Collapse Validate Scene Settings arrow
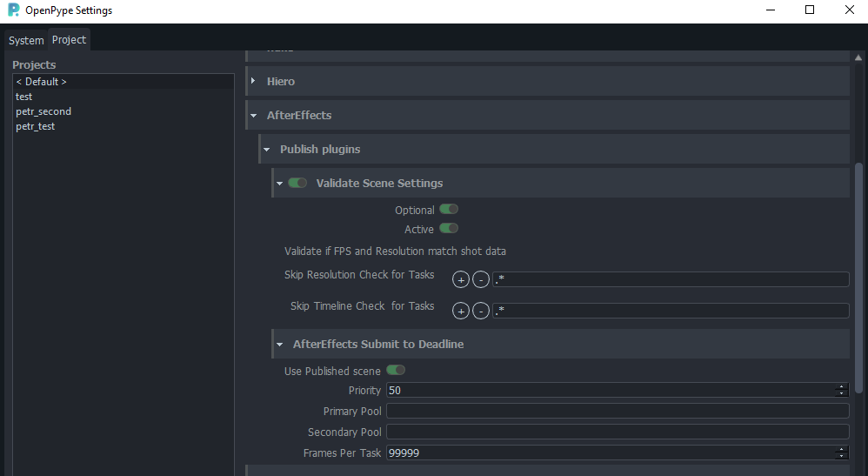This screenshot has height=476, width=868. coord(279,184)
